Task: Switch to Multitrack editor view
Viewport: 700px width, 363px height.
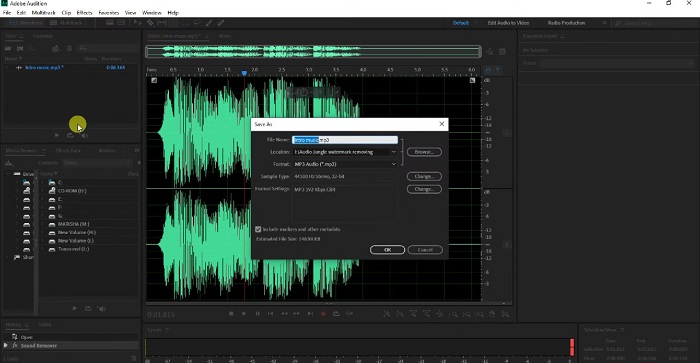Action: tap(66, 23)
